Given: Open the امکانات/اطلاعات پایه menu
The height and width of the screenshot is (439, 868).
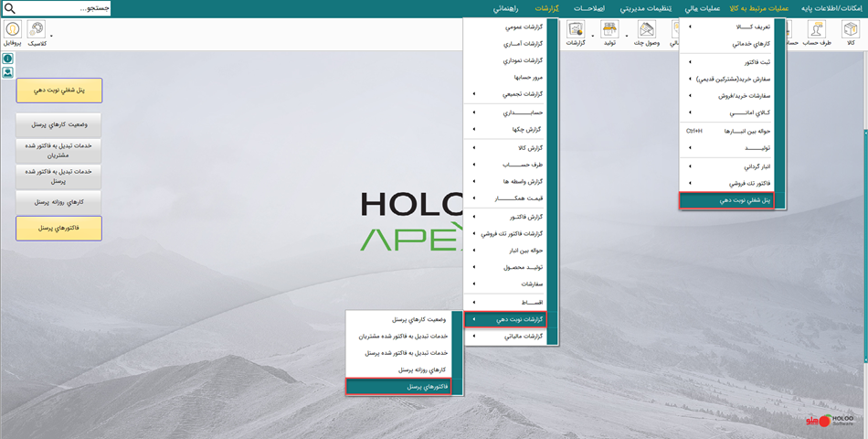Looking at the screenshot, I should 831,9.
